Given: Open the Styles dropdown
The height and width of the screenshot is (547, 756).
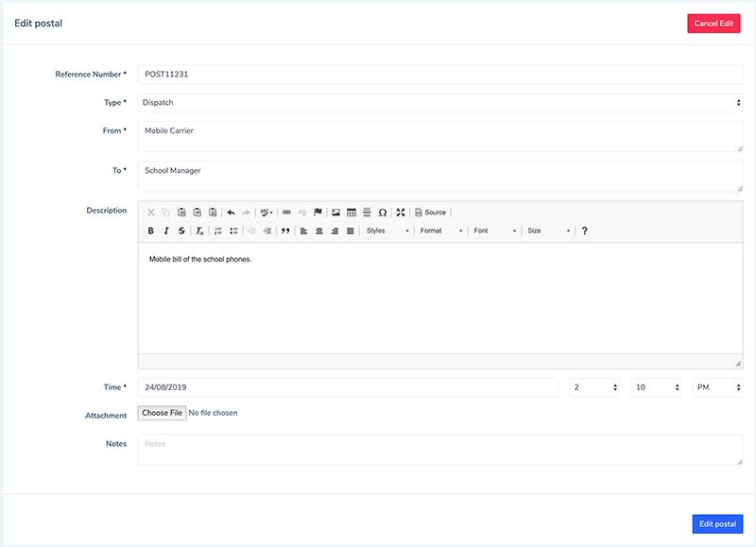Looking at the screenshot, I should pos(387,231).
